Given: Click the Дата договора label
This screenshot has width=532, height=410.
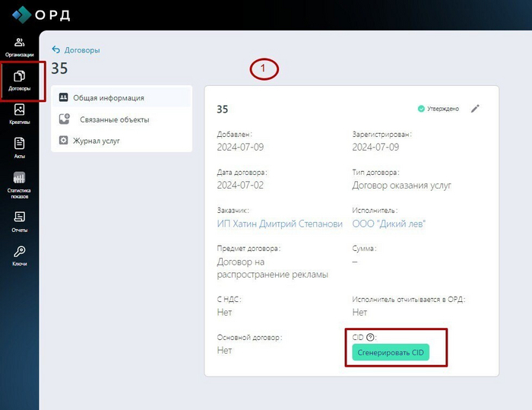Looking at the screenshot, I should [242, 173].
